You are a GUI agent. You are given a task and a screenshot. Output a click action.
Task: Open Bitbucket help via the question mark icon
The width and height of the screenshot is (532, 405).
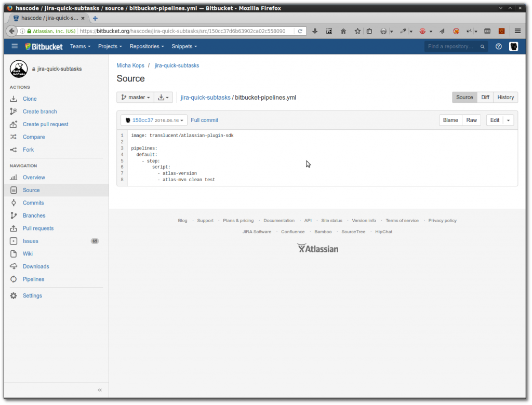(498, 46)
